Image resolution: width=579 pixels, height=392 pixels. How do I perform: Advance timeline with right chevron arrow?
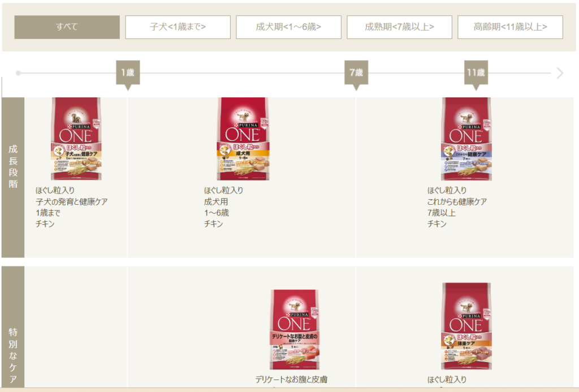pyautogui.click(x=560, y=73)
